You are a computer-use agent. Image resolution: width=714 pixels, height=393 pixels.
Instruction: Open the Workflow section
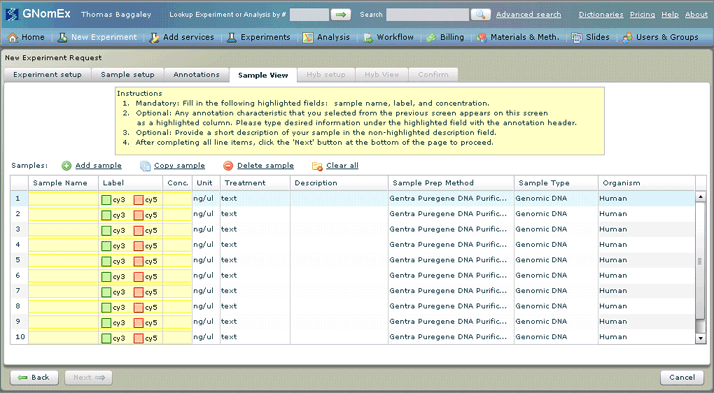pyautogui.click(x=388, y=37)
